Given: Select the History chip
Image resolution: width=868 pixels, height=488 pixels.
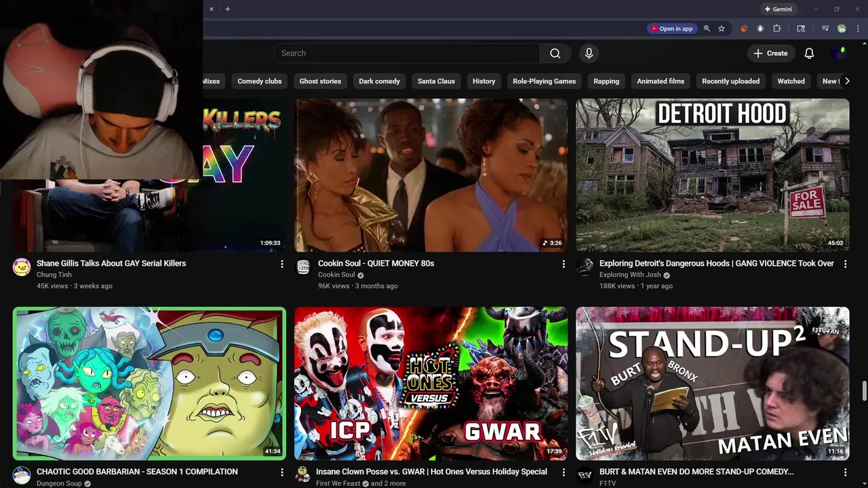Looking at the screenshot, I should click(484, 81).
